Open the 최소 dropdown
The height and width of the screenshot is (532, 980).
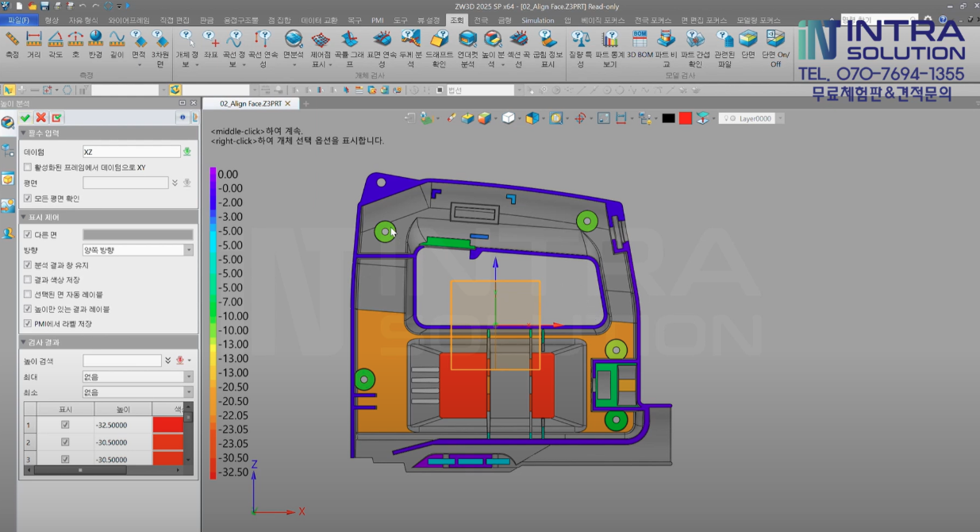[x=138, y=392]
